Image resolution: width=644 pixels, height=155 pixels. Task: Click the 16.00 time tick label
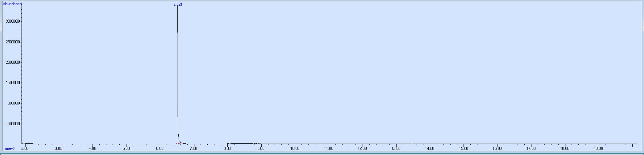point(497,148)
